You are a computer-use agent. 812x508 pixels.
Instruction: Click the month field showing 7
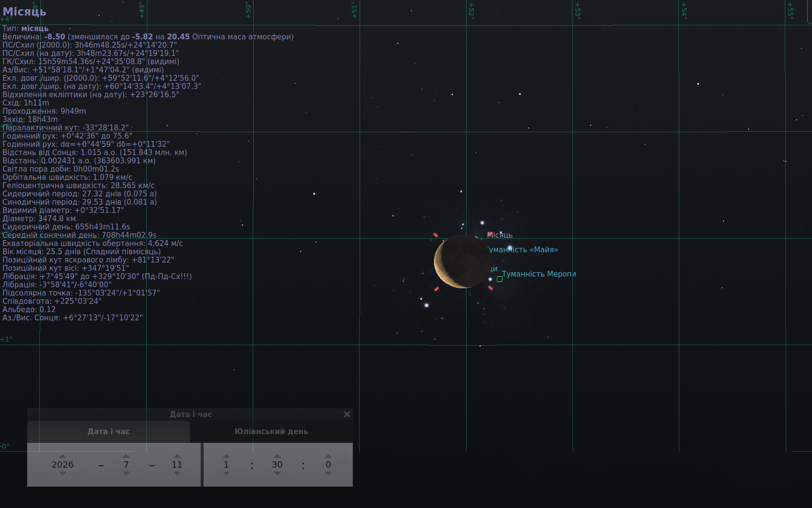(x=126, y=465)
